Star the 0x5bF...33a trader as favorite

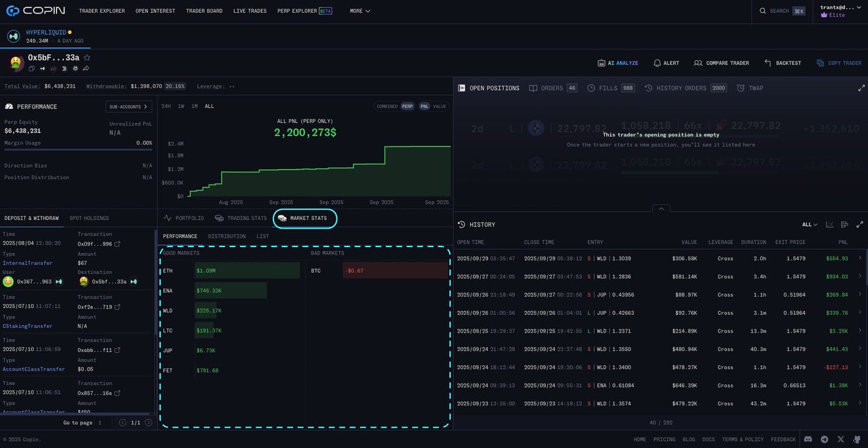pyautogui.click(x=87, y=58)
